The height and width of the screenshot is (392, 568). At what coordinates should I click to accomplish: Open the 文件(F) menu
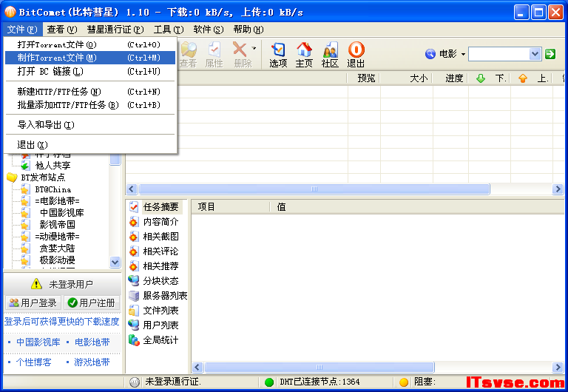click(22, 30)
